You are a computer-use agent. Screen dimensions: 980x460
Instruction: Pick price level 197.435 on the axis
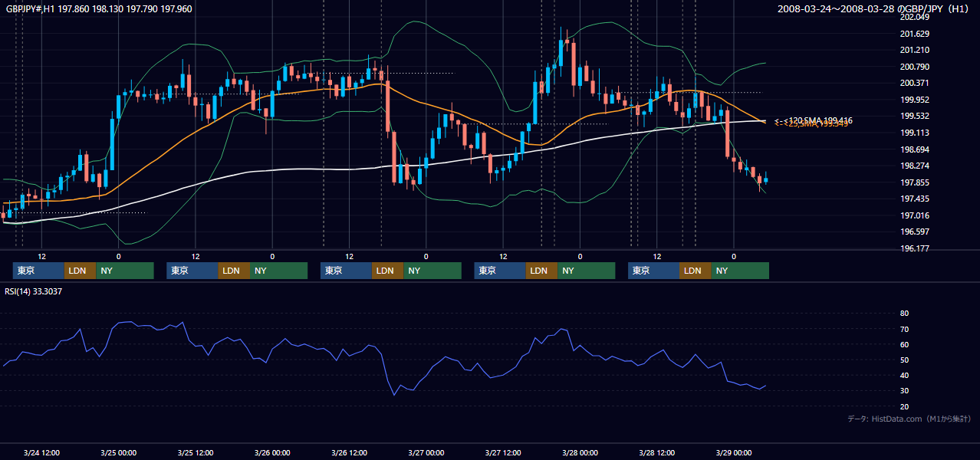[x=916, y=199]
